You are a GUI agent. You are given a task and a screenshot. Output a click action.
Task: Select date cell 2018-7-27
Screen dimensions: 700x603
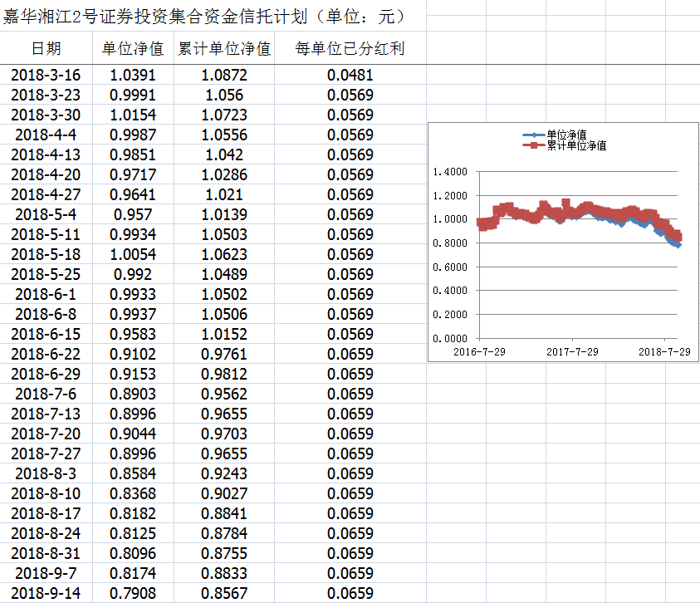click(46, 453)
